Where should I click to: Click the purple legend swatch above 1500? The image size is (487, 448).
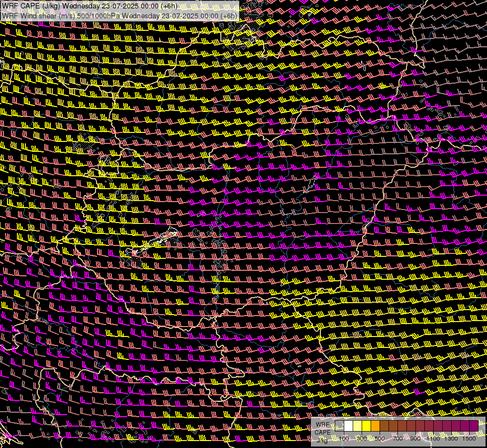[x=474, y=426]
